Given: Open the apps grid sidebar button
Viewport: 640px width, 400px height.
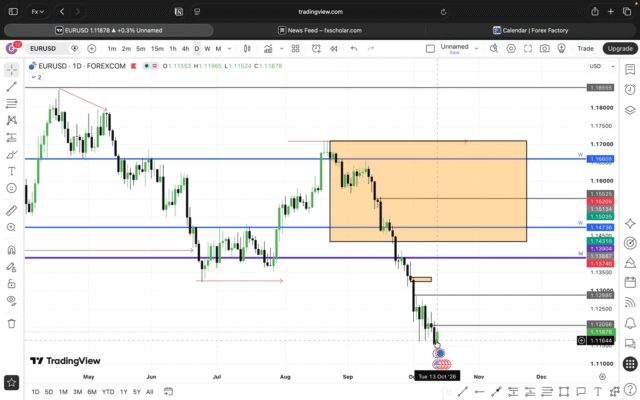Looking at the screenshot, I should pyautogui.click(x=630, y=364).
